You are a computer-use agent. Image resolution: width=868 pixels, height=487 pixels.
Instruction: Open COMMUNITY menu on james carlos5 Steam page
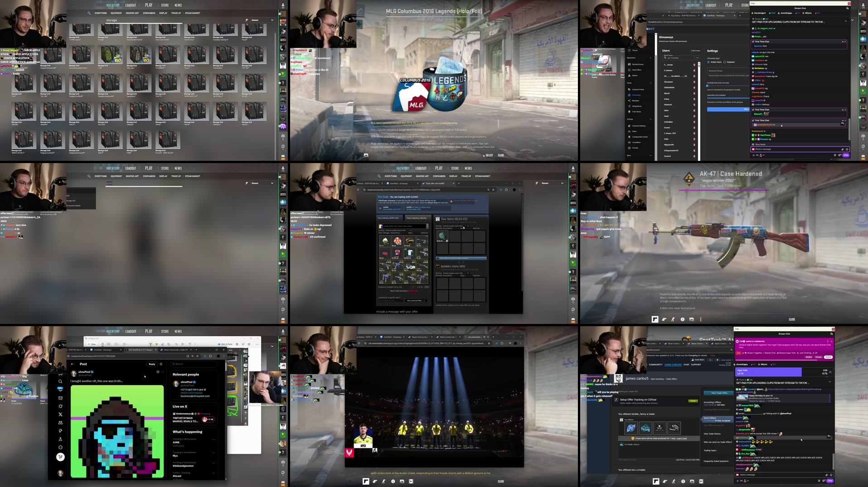pyautogui.click(x=655, y=364)
